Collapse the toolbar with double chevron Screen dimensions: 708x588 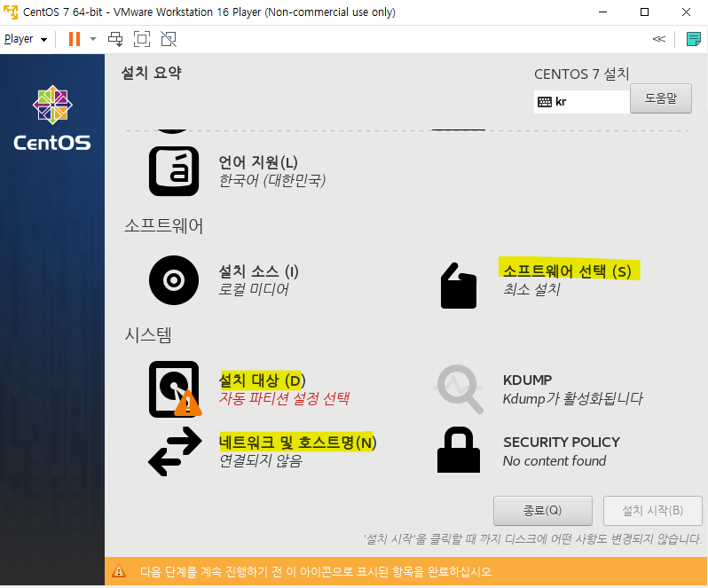(x=659, y=39)
